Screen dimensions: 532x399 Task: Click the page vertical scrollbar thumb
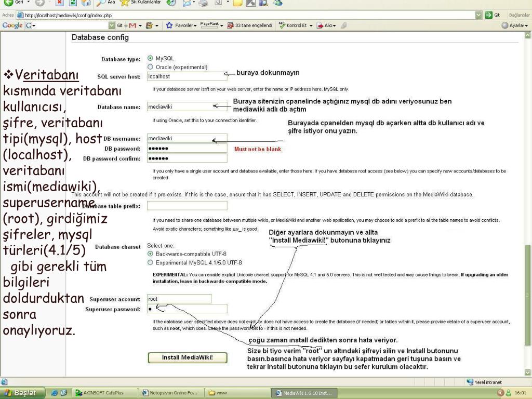point(528,295)
